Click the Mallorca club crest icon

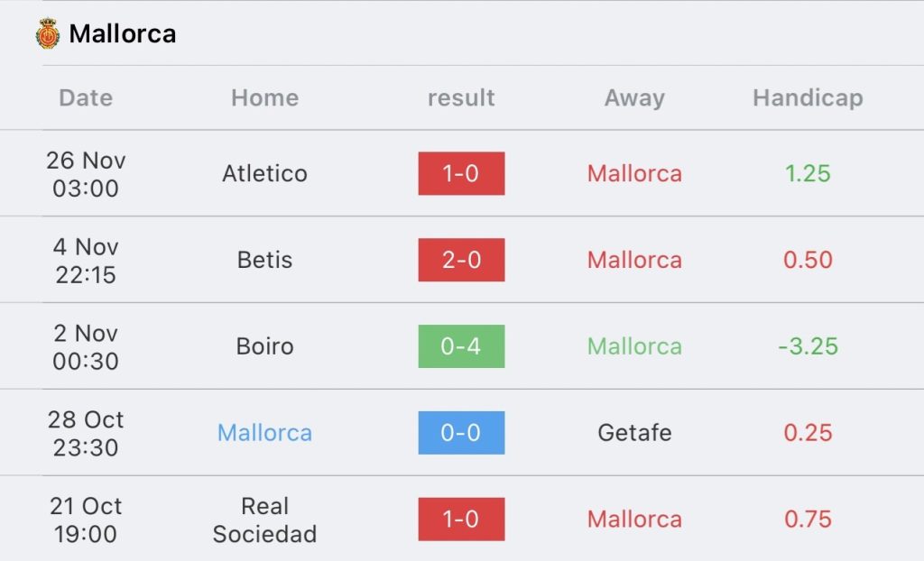click(x=47, y=33)
